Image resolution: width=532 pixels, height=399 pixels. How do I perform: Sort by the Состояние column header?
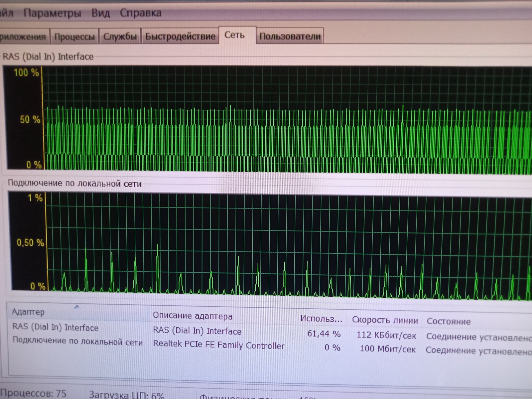(449, 321)
